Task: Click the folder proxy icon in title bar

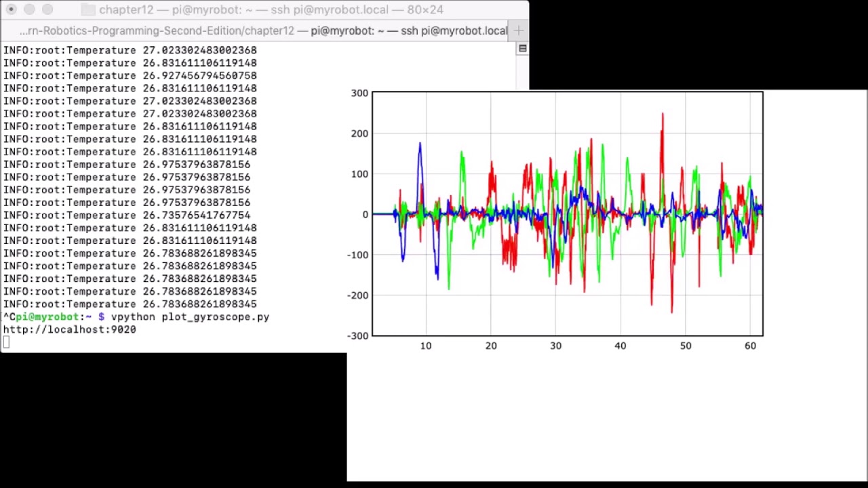Action: (x=88, y=9)
